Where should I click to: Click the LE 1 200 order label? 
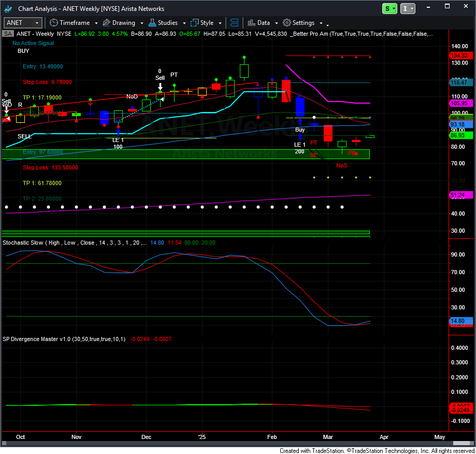(299, 148)
